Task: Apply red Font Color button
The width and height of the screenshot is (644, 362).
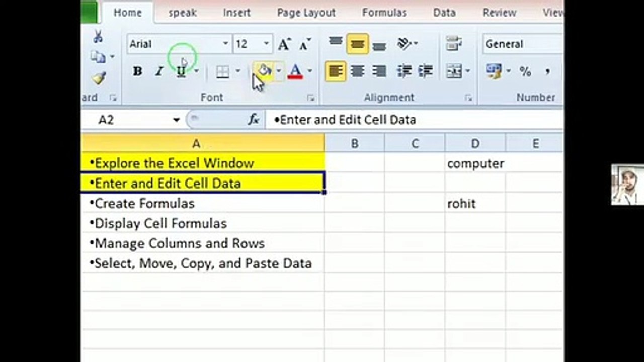Action: coord(295,72)
